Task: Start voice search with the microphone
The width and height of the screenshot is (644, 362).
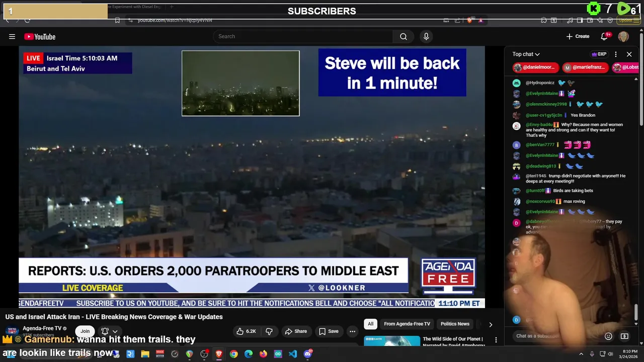Action: (x=426, y=36)
